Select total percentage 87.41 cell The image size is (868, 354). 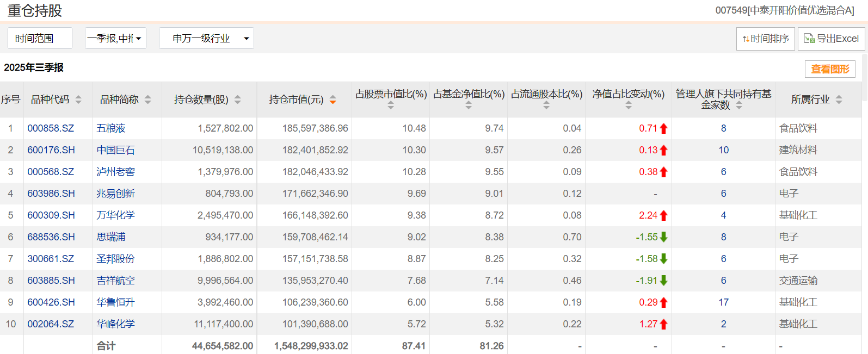click(x=414, y=346)
